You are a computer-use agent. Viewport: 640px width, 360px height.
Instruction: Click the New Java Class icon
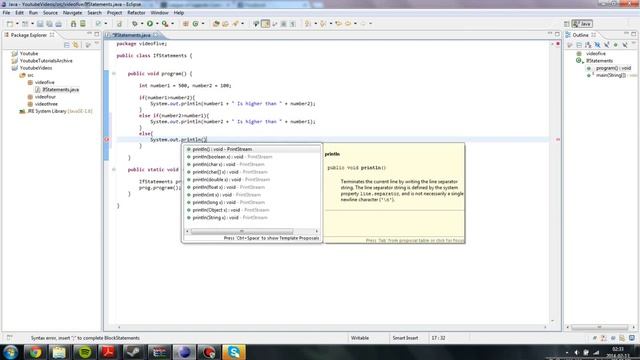pyautogui.click(x=196, y=24)
